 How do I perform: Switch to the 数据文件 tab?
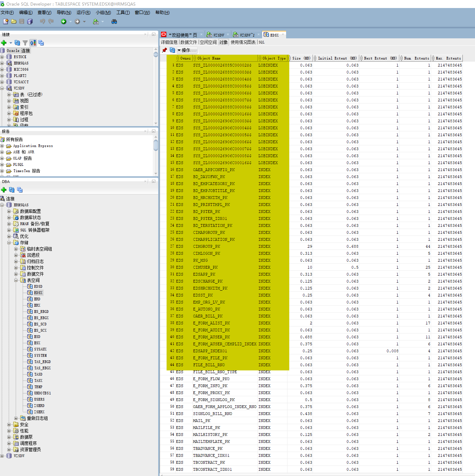pyautogui.click(x=189, y=42)
